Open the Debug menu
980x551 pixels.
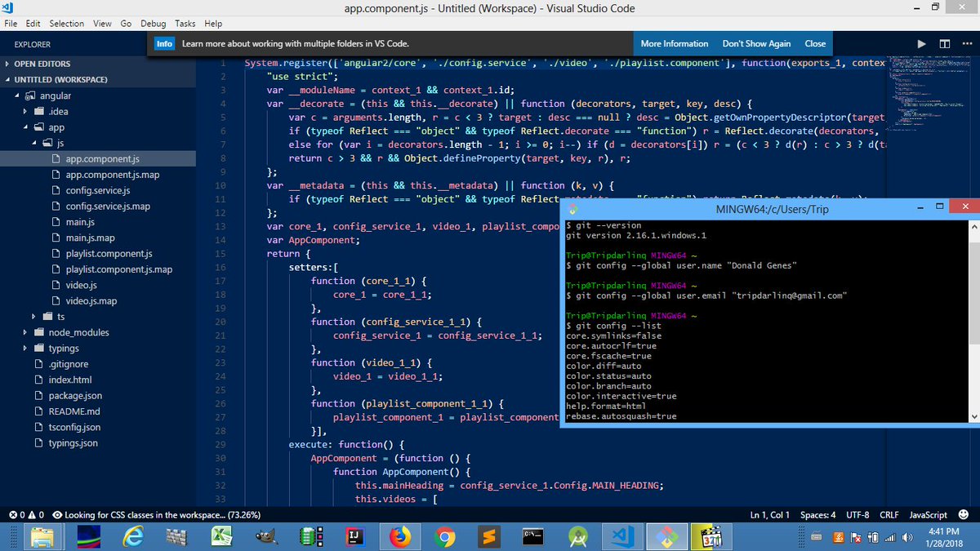click(x=153, y=24)
